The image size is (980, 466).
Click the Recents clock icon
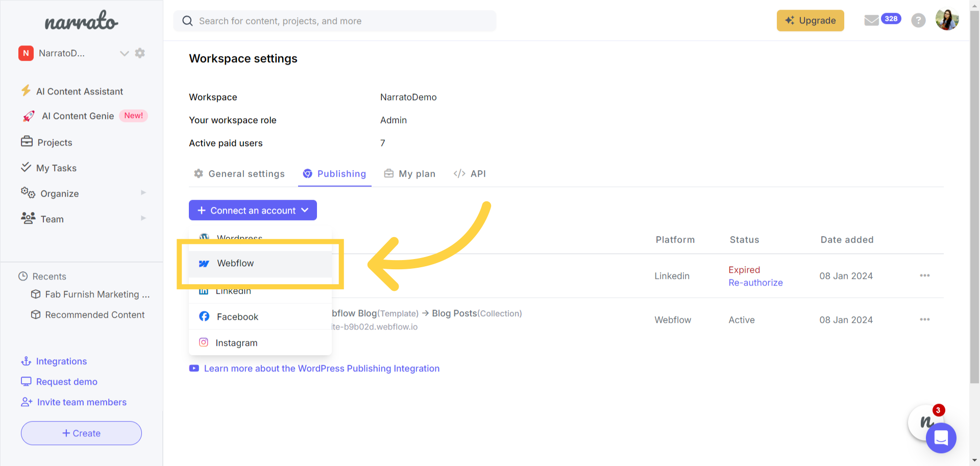[23, 276]
